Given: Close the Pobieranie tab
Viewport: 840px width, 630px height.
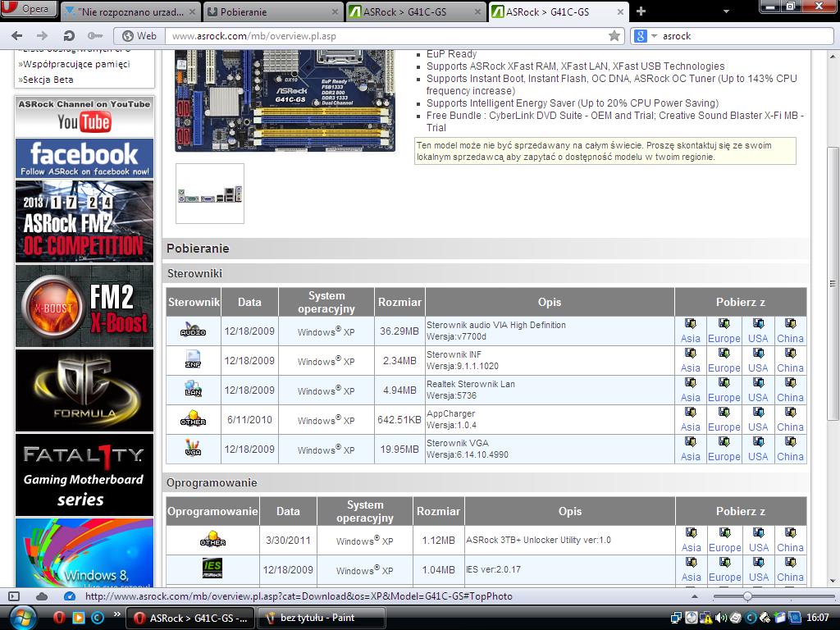Looking at the screenshot, I should (x=335, y=11).
